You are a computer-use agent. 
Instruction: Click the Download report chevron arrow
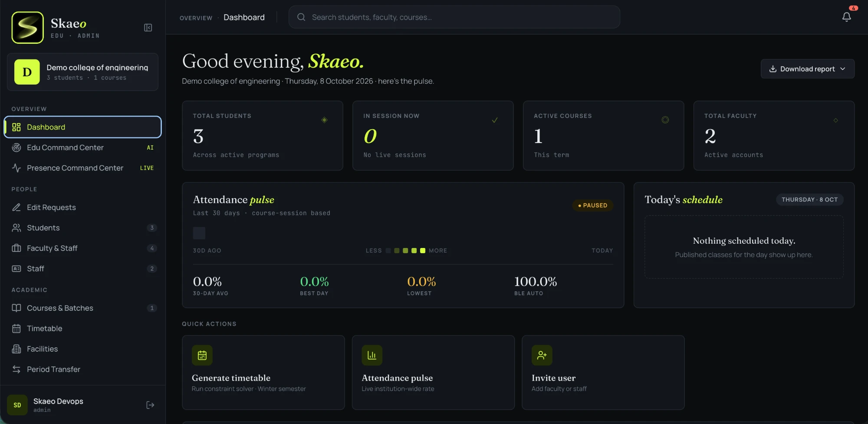coord(842,69)
